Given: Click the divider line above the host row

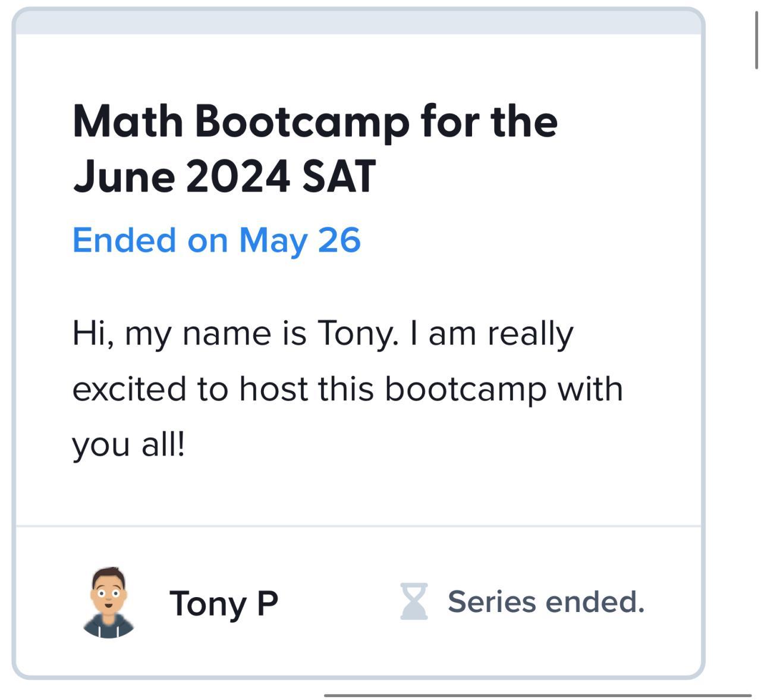Looking at the screenshot, I should (x=358, y=526).
